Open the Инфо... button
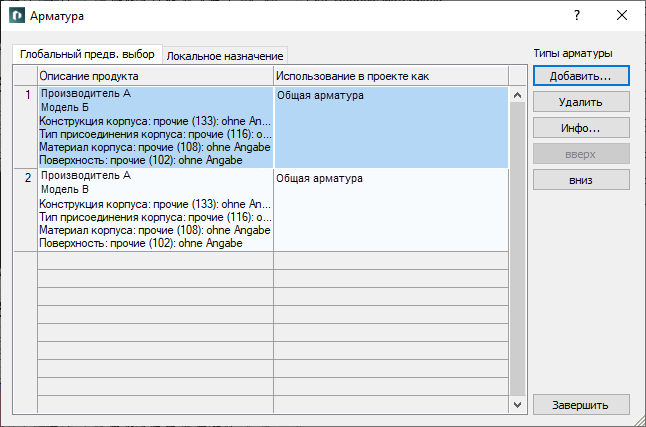 coord(581,128)
